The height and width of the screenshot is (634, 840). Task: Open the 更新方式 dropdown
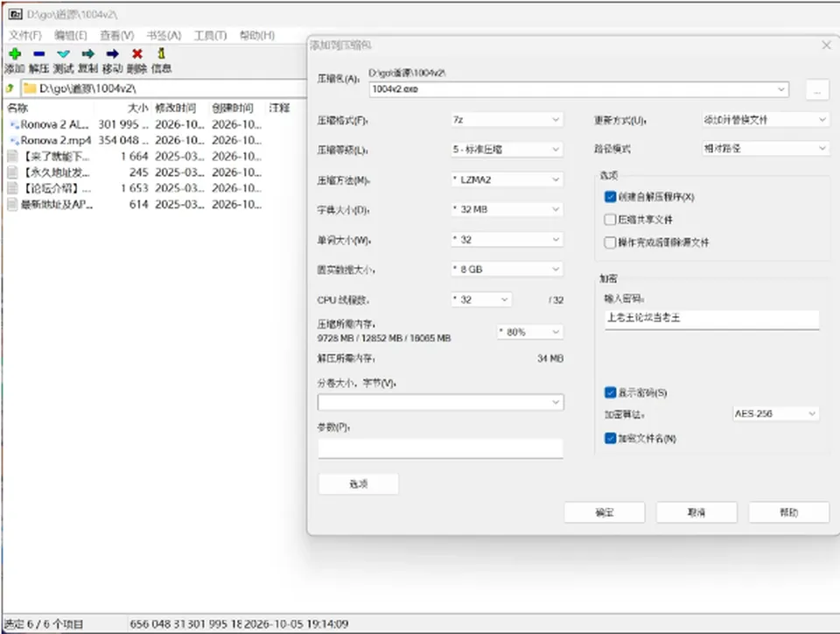(766, 119)
